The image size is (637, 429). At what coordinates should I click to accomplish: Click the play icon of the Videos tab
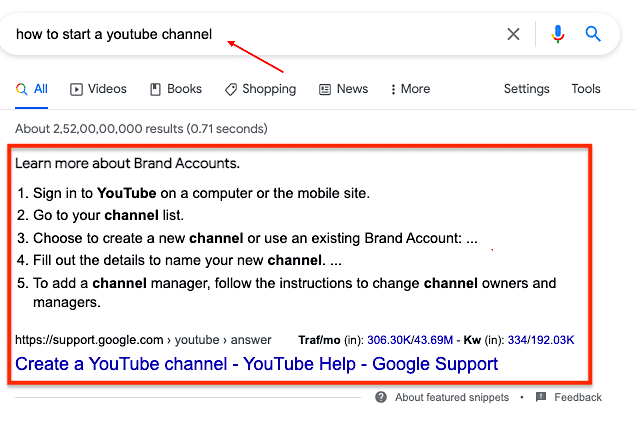[76, 89]
